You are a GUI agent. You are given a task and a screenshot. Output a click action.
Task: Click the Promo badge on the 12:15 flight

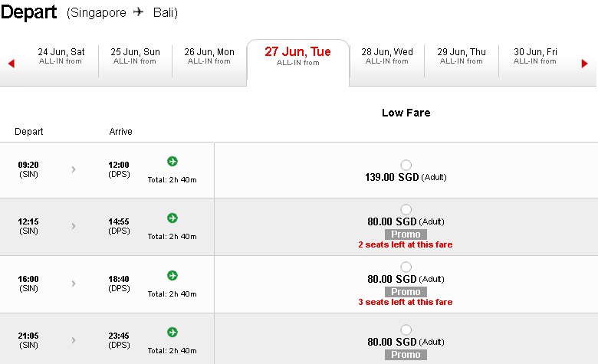coord(406,234)
